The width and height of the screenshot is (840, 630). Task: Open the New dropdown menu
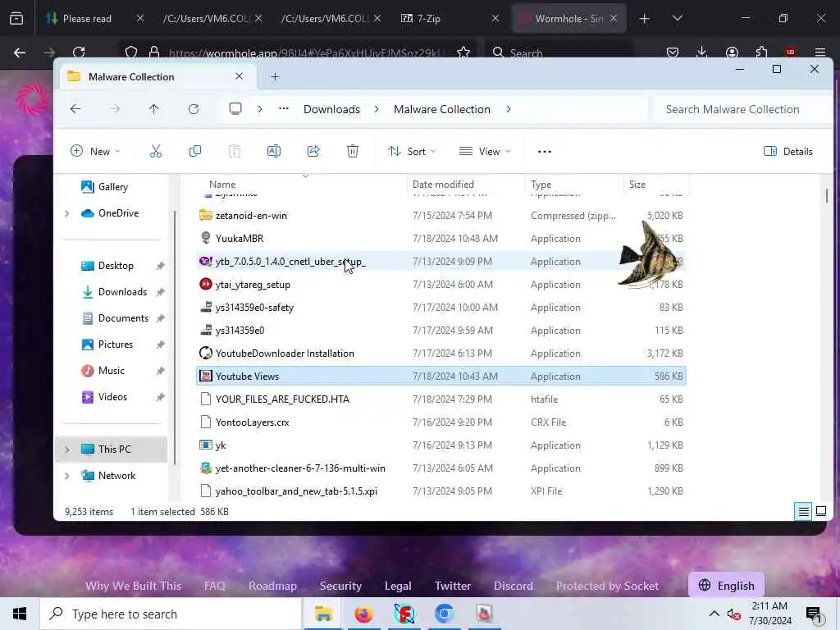pos(95,152)
